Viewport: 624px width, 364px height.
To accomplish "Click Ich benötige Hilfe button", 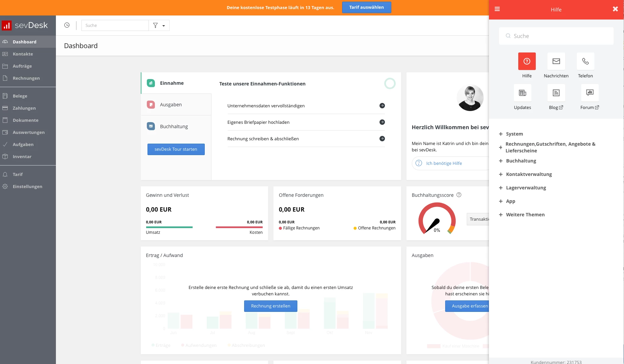I will tap(450, 163).
